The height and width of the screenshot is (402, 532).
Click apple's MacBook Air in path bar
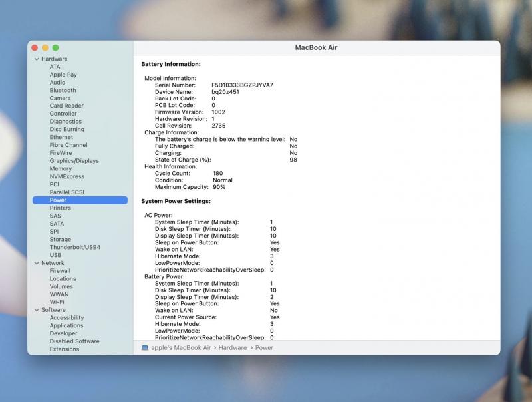[x=181, y=347]
